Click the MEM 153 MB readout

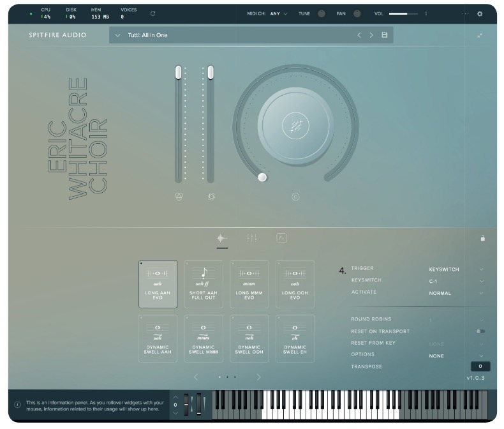click(x=100, y=13)
